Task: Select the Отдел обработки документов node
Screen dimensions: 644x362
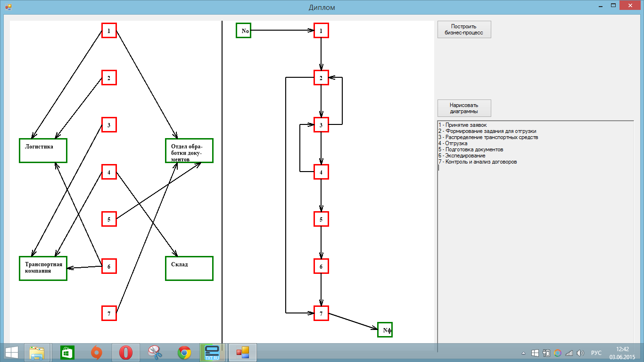Action: (x=189, y=150)
